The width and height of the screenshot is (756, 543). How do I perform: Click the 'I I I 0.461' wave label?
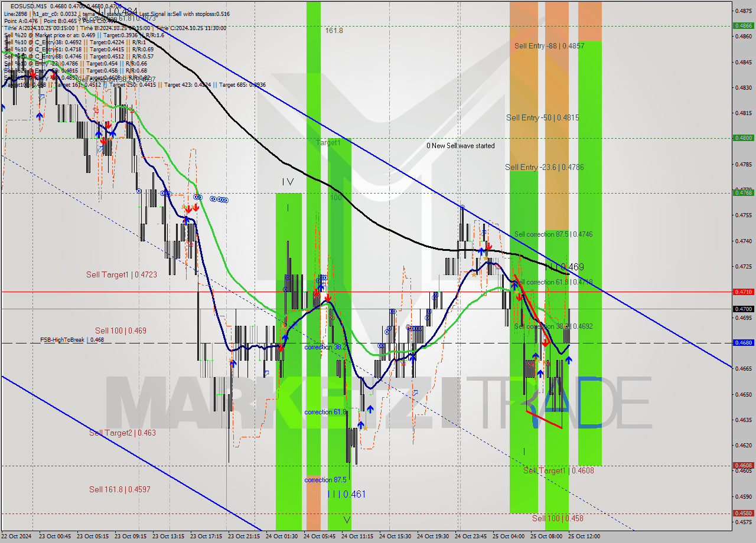(346, 495)
